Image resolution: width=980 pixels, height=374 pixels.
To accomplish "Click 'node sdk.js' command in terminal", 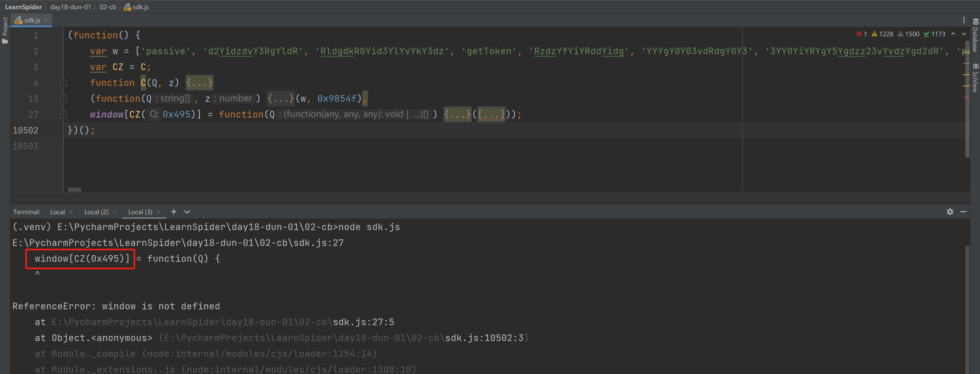I will click(x=369, y=227).
